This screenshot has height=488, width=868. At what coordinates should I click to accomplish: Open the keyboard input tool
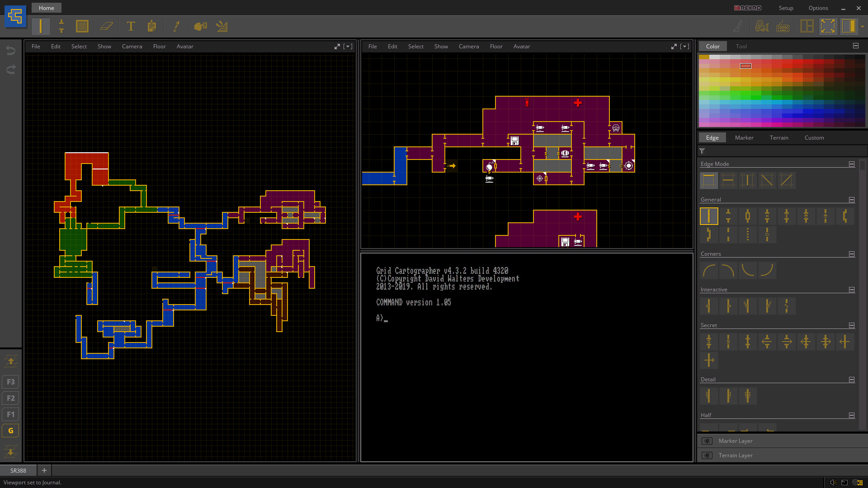[783, 26]
